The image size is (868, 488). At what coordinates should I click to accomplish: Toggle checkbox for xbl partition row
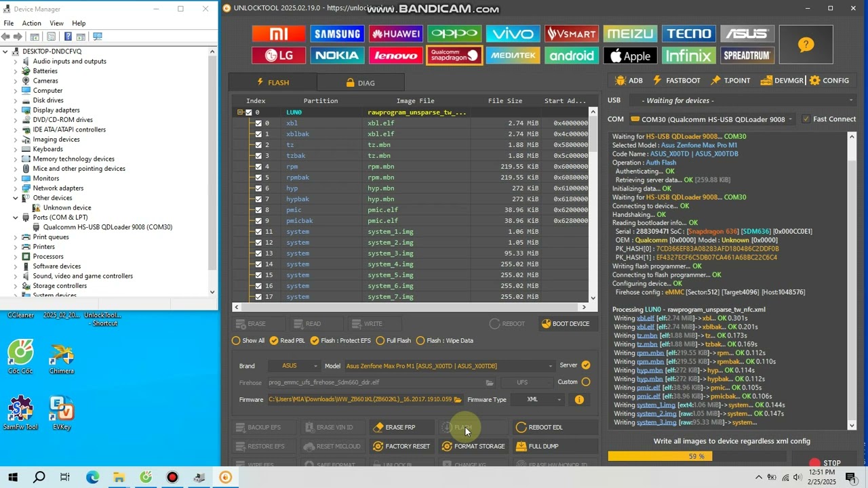tap(258, 123)
